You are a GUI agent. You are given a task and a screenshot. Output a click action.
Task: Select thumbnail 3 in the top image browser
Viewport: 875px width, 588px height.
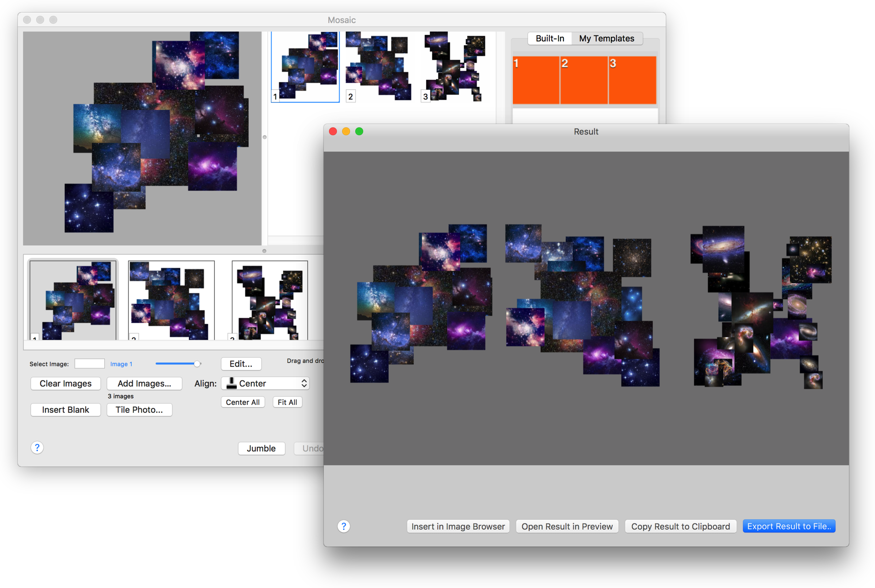[x=453, y=67]
